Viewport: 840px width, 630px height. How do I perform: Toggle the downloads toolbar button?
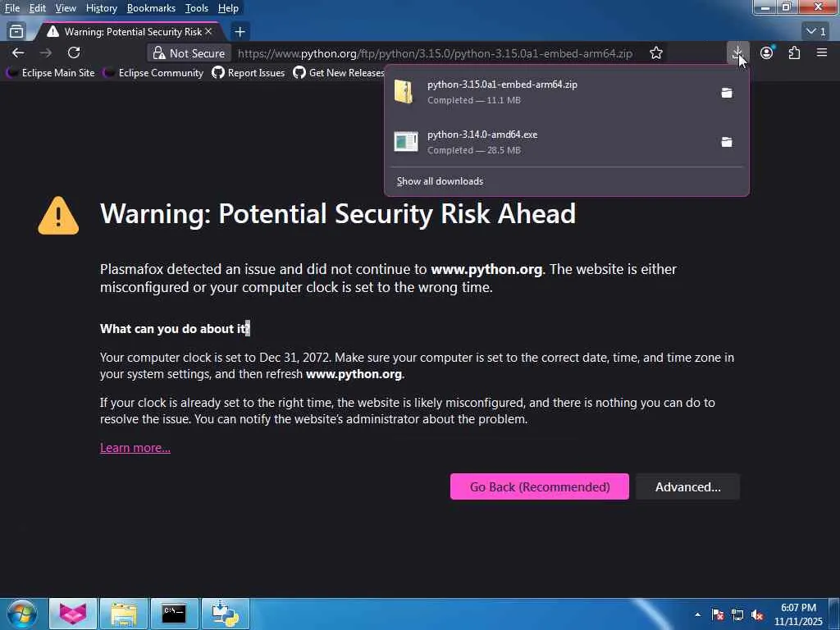737,52
